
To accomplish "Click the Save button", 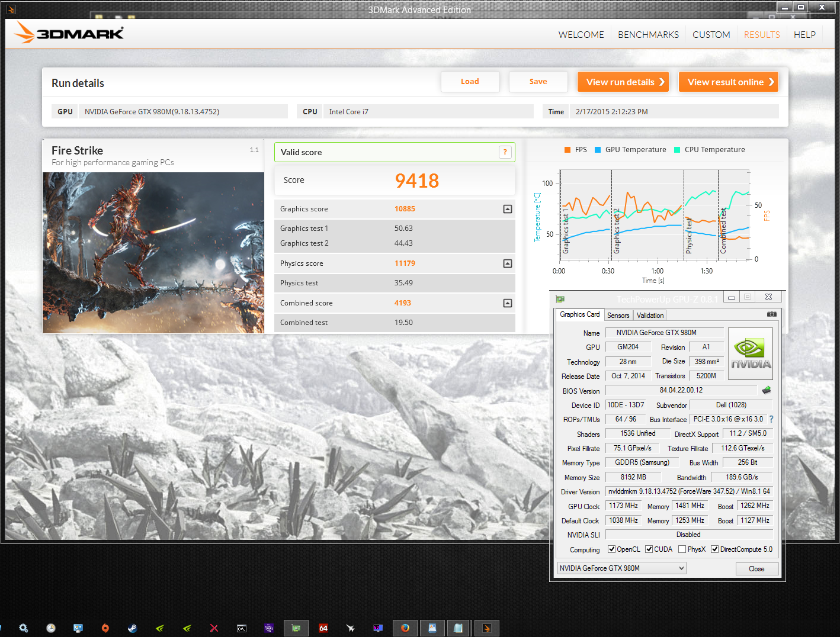I will click(x=538, y=82).
